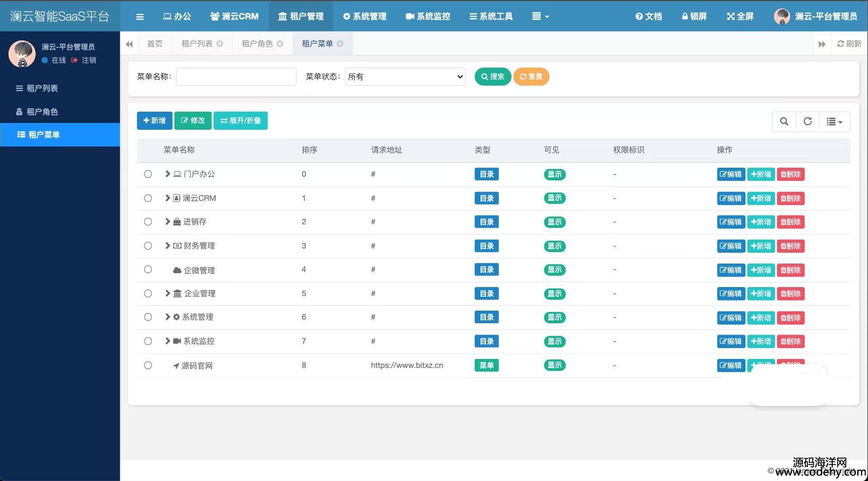Click the blue 新增 toolbar button
Viewport: 868px width, 481px height.
(155, 121)
